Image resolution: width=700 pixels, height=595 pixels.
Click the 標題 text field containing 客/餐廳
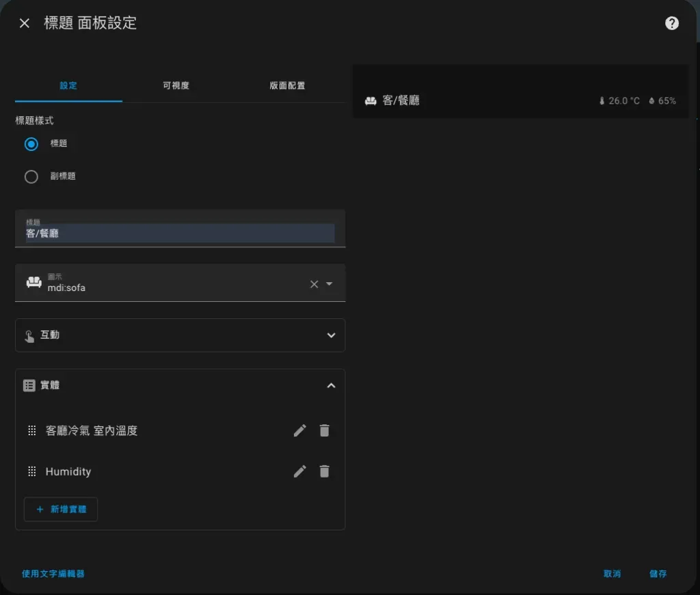pos(180,233)
